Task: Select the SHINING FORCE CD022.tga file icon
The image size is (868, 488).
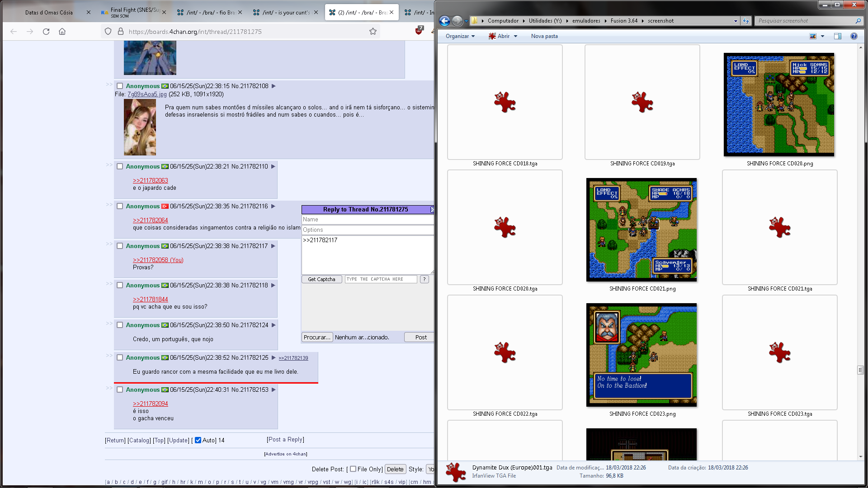Action: tap(505, 352)
